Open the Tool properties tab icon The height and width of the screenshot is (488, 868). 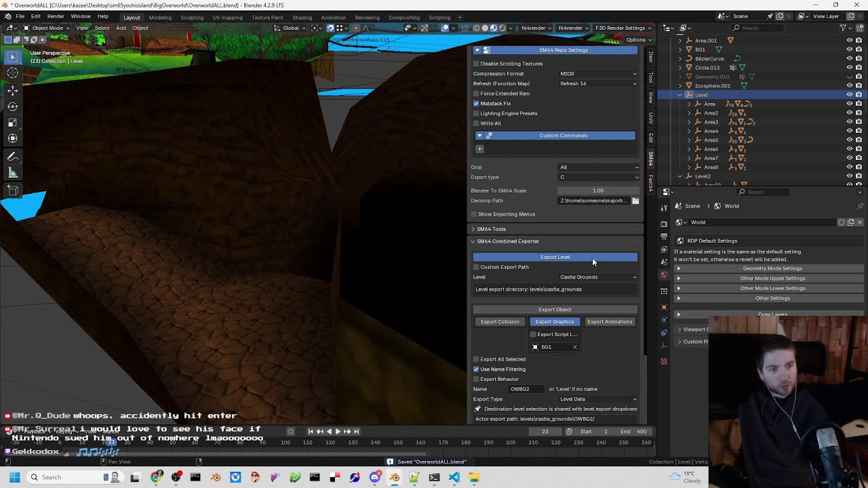click(x=664, y=207)
